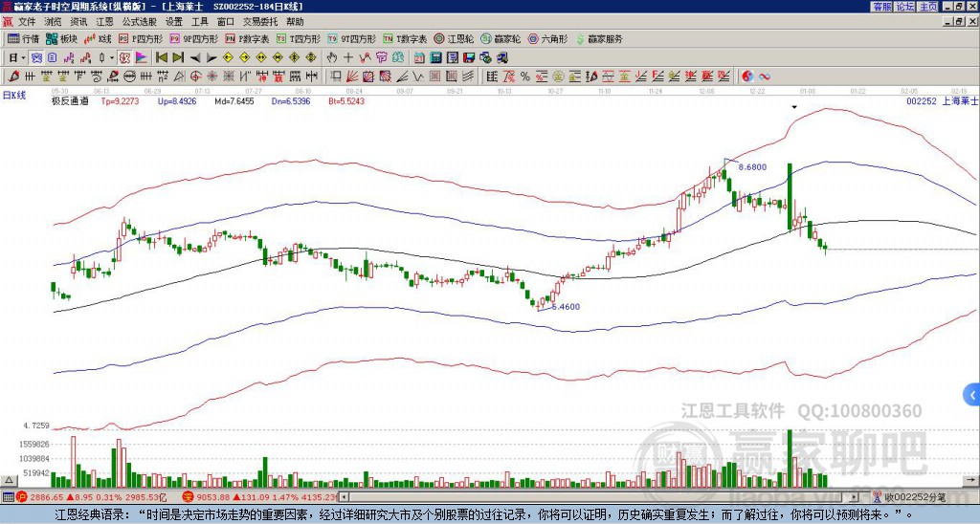The height and width of the screenshot is (524, 980).
Task: Click the blue-red wave infinity icon
Action: (764, 76)
